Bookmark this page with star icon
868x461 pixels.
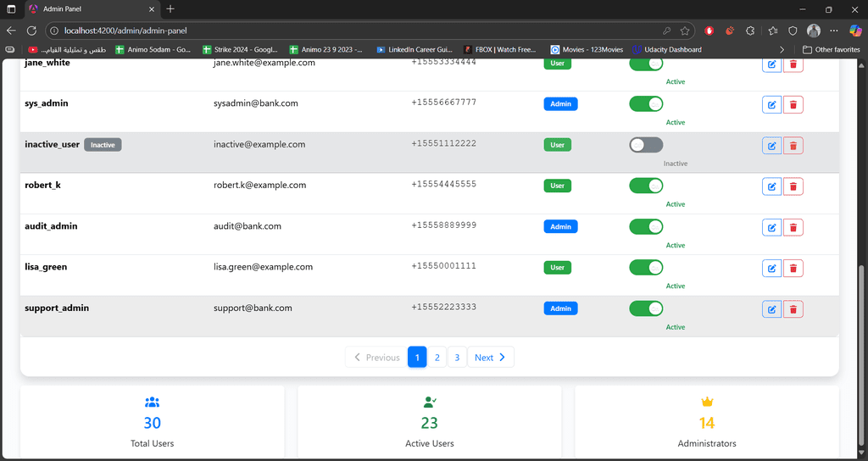(x=685, y=31)
